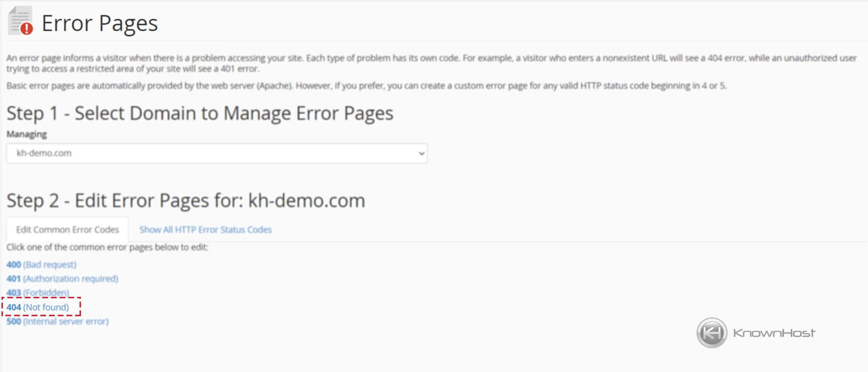Screen dimensions: 868x372
Task: Click the Step 2 Edit Error Pages heading
Action: click(x=185, y=200)
